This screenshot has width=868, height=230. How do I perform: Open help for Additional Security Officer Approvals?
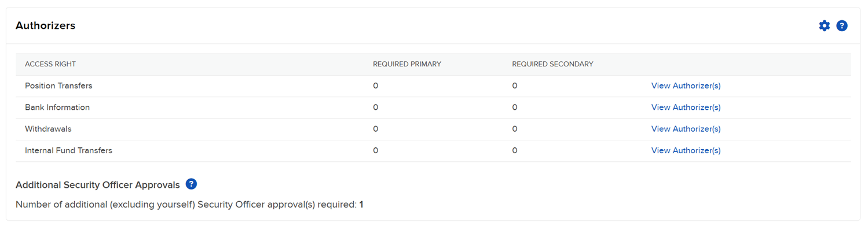pos(191,184)
